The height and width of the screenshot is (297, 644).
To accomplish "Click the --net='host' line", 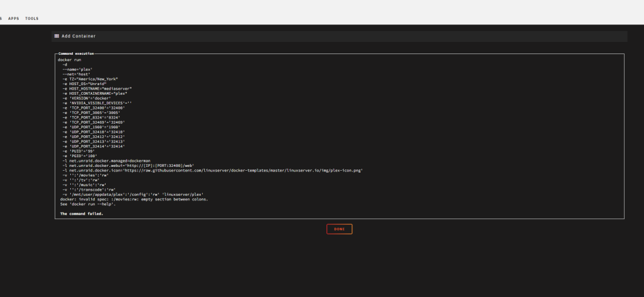I will click(x=77, y=74).
